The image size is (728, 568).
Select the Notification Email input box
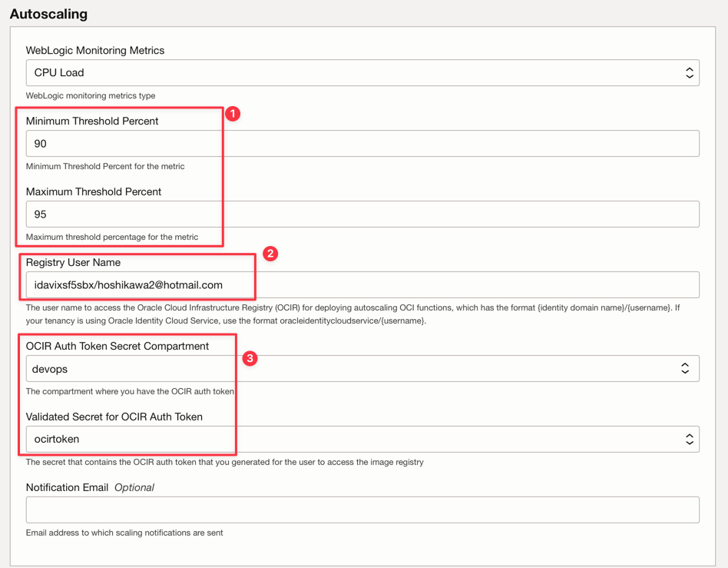tap(362, 510)
